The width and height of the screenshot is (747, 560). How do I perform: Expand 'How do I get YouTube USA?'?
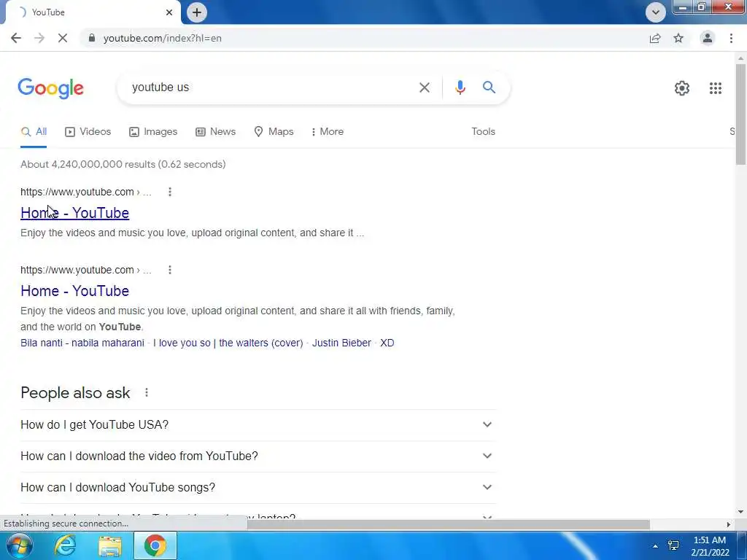point(258,425)
